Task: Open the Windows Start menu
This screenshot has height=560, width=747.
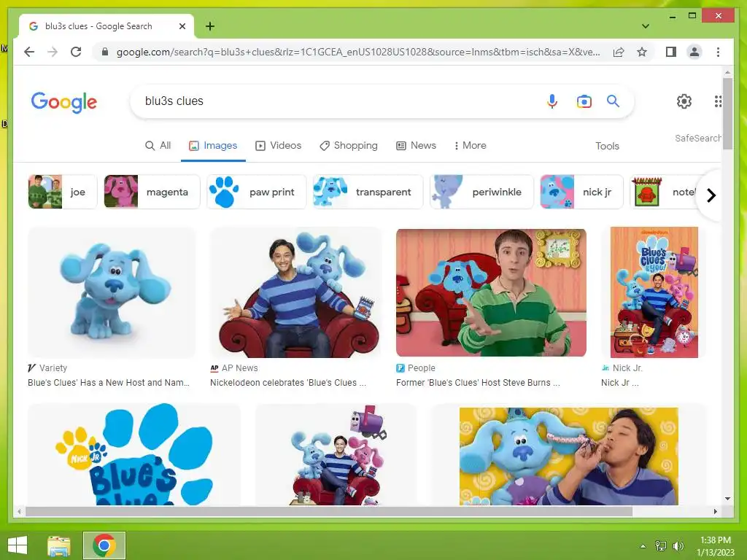Action: 18,545
